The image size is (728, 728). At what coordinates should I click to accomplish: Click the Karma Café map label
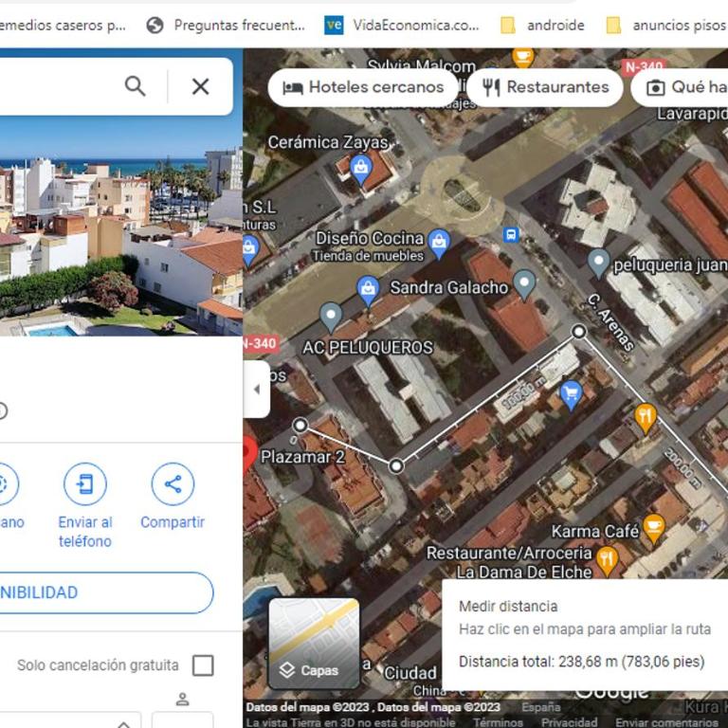pos(594,531)
